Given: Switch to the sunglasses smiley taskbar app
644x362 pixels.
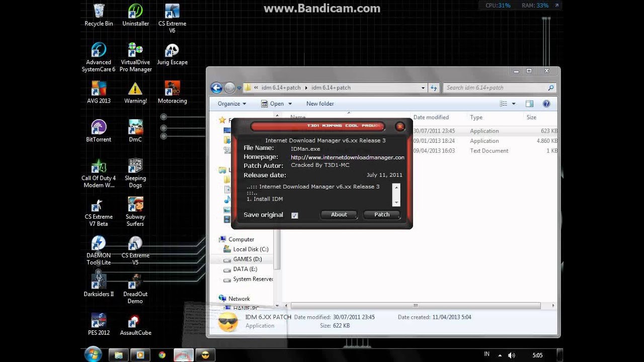Looking at the screenshot, I should pos(205,355).
